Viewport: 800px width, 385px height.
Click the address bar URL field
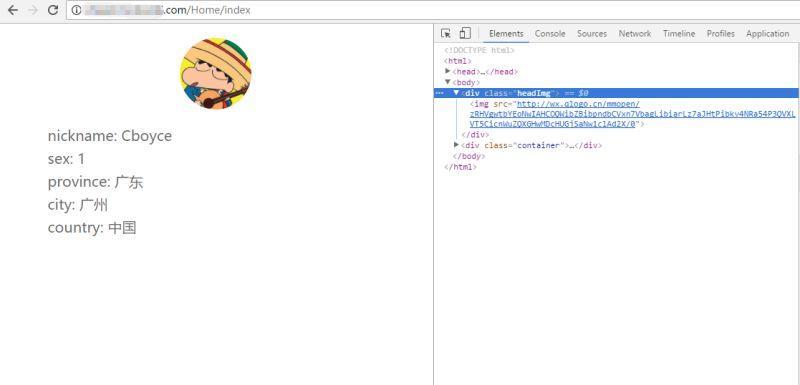point(433,10)
